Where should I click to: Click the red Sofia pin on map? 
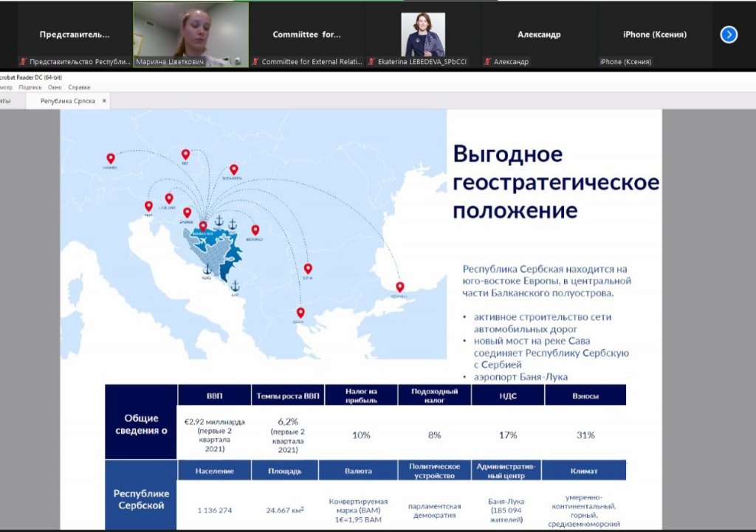pyautogui.click(x=308, y=269)
